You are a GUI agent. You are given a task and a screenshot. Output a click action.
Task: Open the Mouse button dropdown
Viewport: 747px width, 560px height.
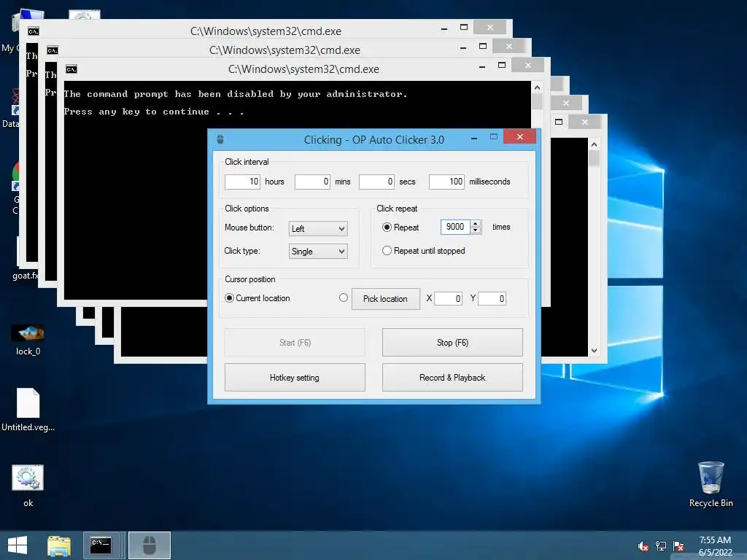coord(318,228)
